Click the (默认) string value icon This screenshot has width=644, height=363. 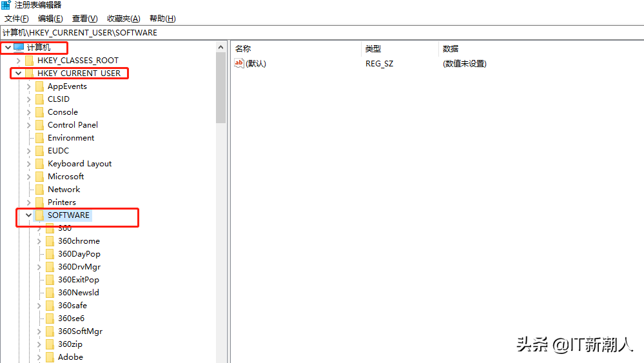pos(239,63)
